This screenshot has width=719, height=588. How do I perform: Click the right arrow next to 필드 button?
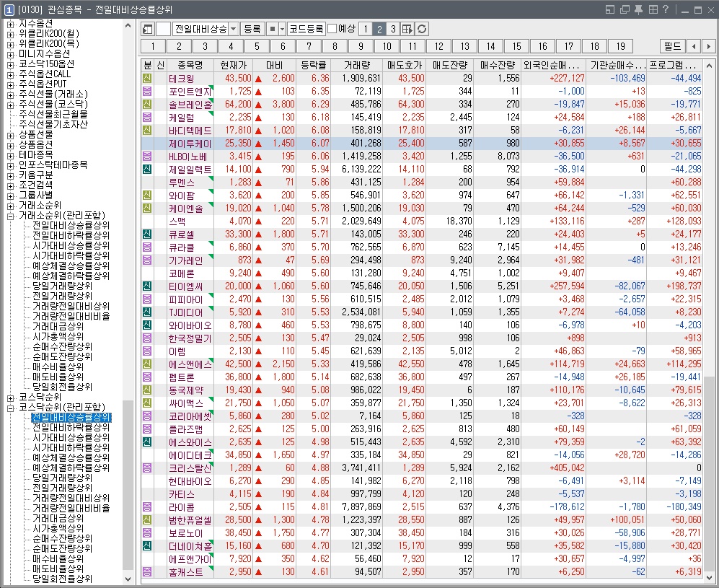point(709,46)
